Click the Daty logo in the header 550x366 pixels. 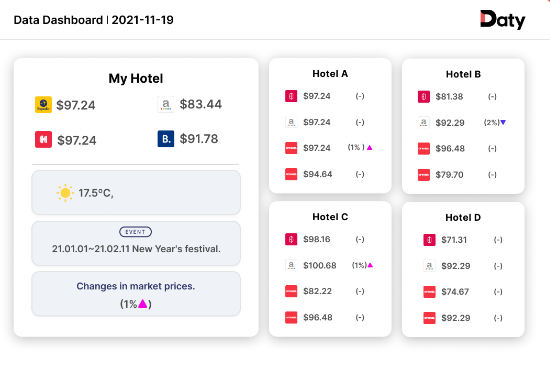(502, 20)
